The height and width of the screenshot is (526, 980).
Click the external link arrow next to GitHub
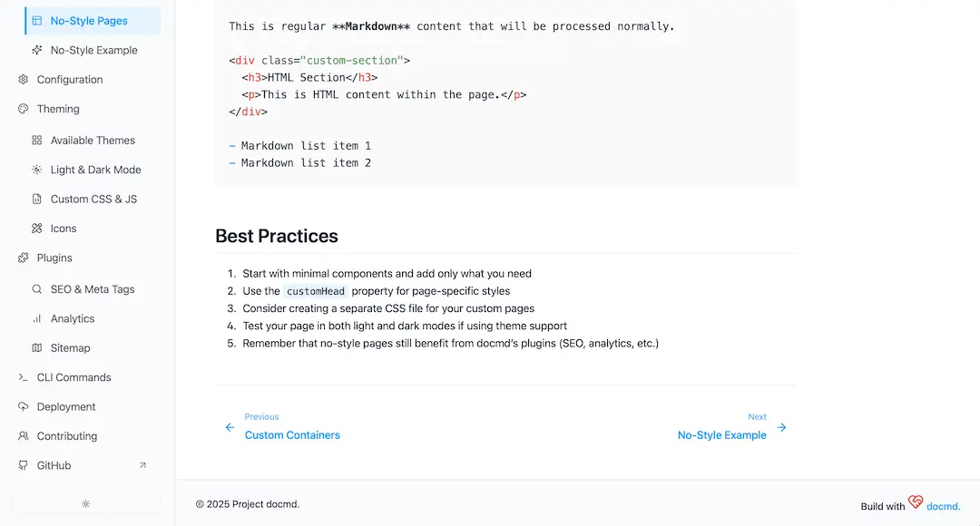(142, 464)
